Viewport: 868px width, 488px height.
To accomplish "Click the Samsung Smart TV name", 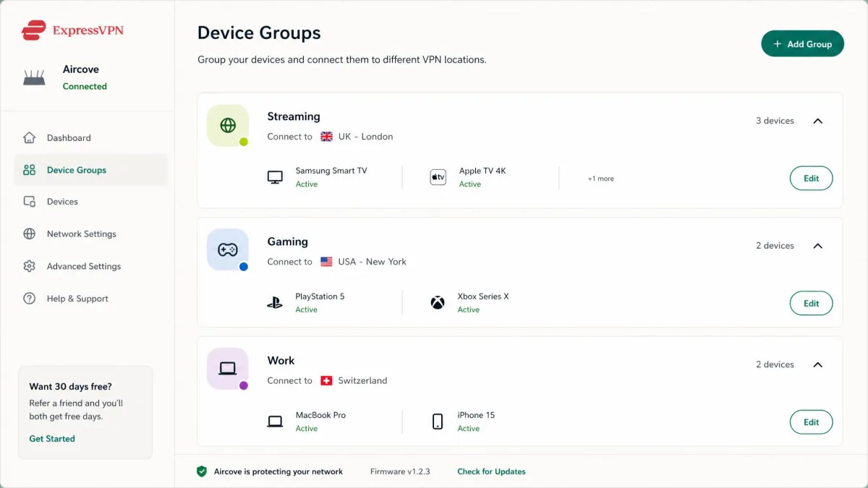I will [331, 171].
